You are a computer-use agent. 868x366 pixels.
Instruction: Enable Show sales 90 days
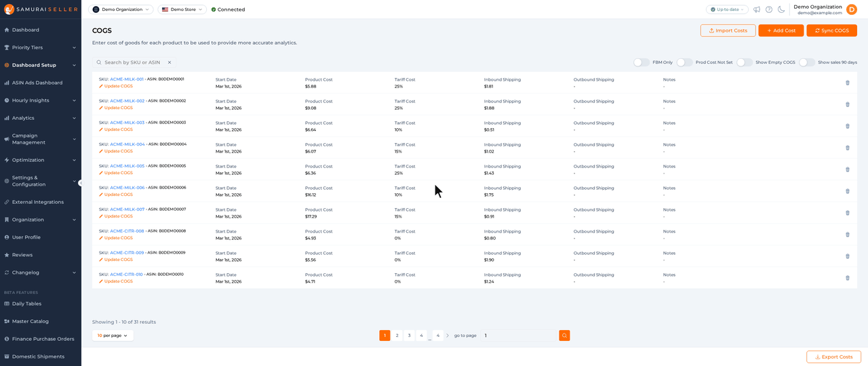[807, 62]
